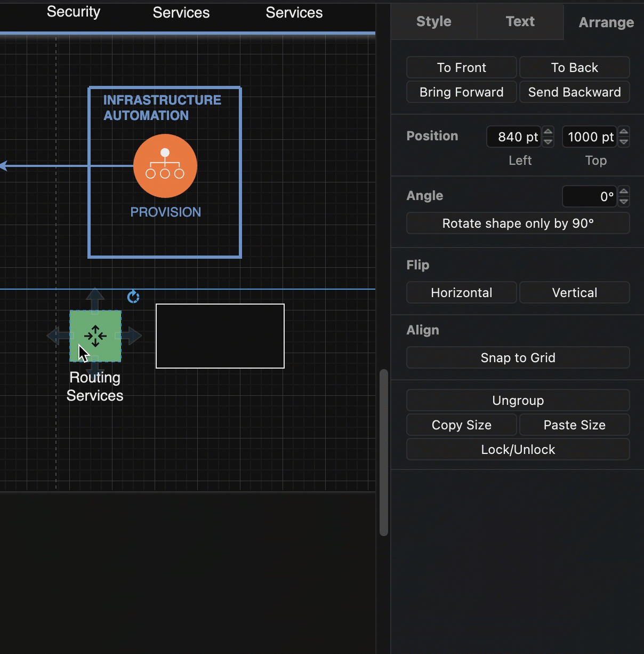Click the vertical scrollbar next to the canvas
This screenshot has height=654, width=644.
coord(383,451)
